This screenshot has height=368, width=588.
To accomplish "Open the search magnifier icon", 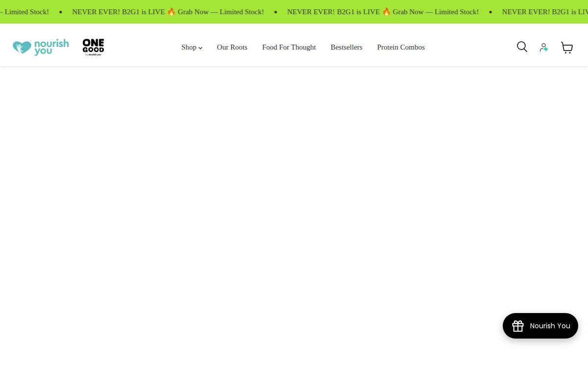I will click(x=522, y=47).
